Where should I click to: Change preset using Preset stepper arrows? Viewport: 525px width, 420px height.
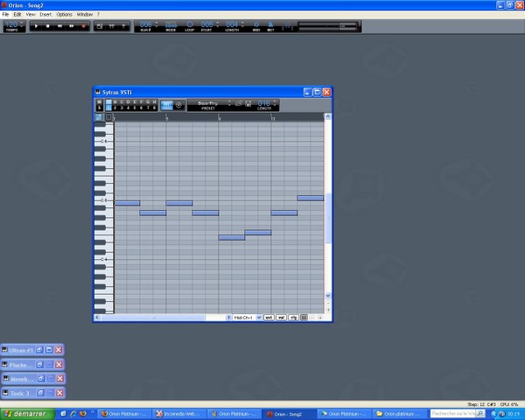click(229, 103)
